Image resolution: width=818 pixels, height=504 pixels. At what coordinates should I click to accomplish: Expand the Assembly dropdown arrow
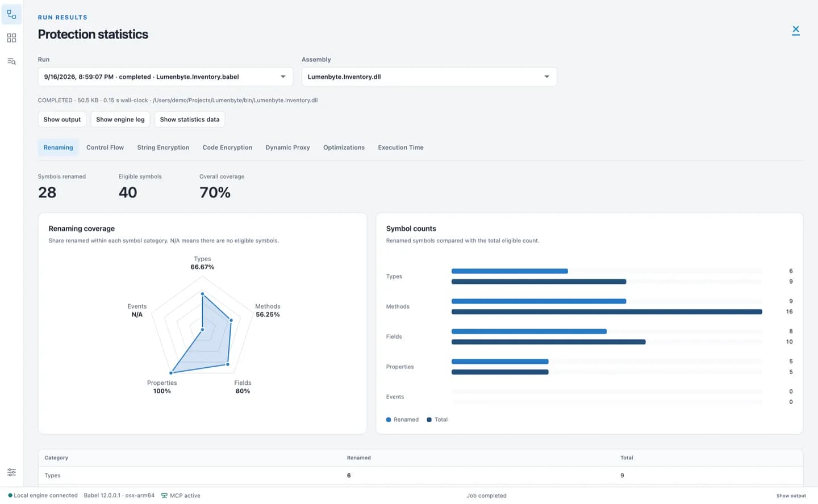(546, 77)
